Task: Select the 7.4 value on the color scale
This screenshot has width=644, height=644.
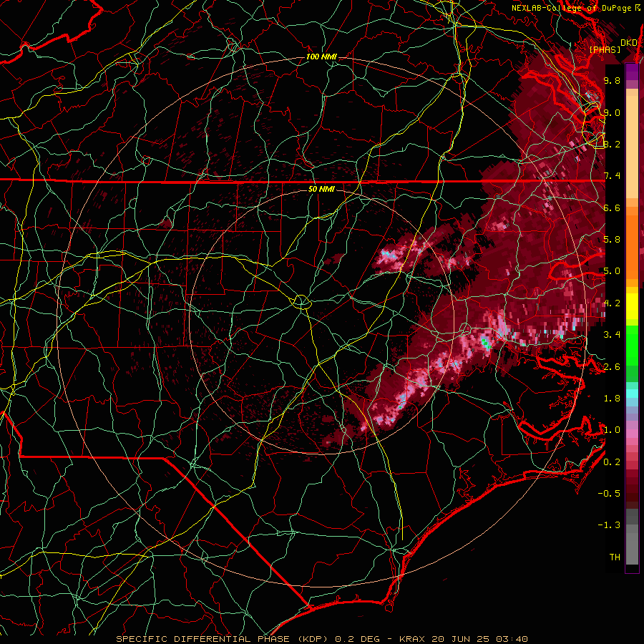Action: [612, 176]
